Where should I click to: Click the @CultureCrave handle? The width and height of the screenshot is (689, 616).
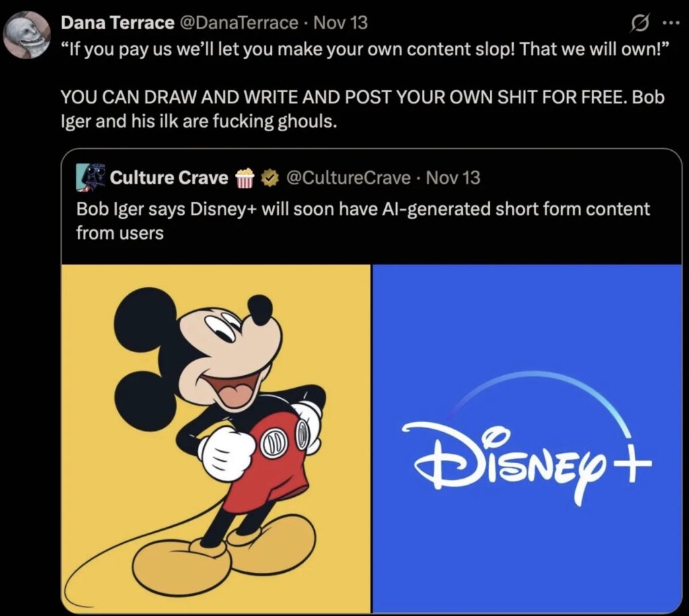click(x=349, y=178)
